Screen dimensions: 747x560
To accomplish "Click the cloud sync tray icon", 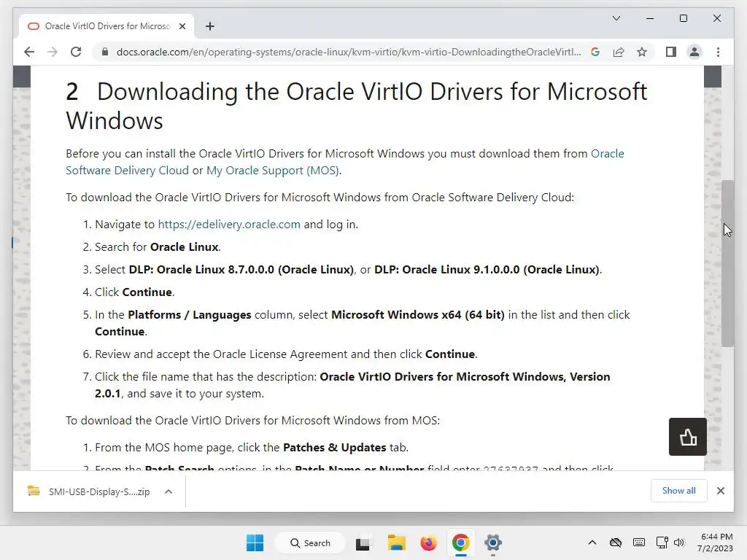I will pyautogui.click(x=616, y=542).
